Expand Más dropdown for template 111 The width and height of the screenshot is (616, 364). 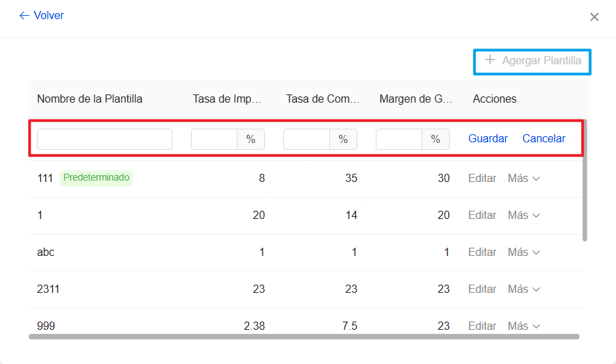tap(524, 179)
